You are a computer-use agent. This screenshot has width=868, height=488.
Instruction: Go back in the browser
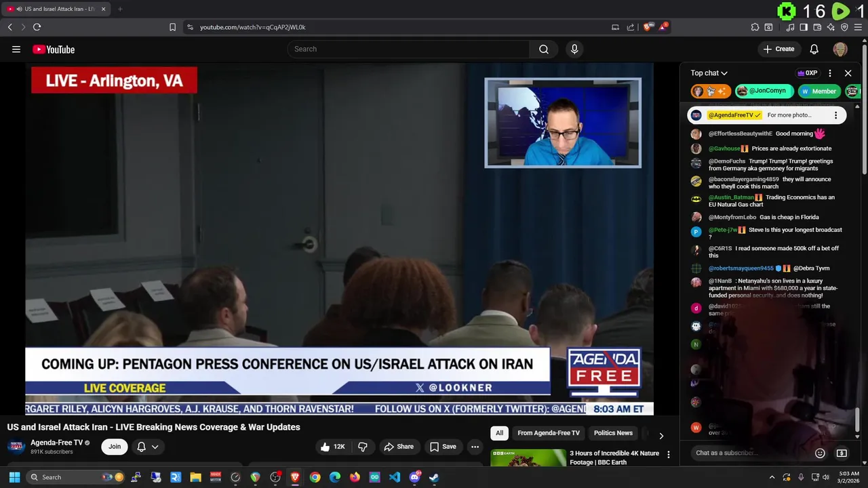9,27
